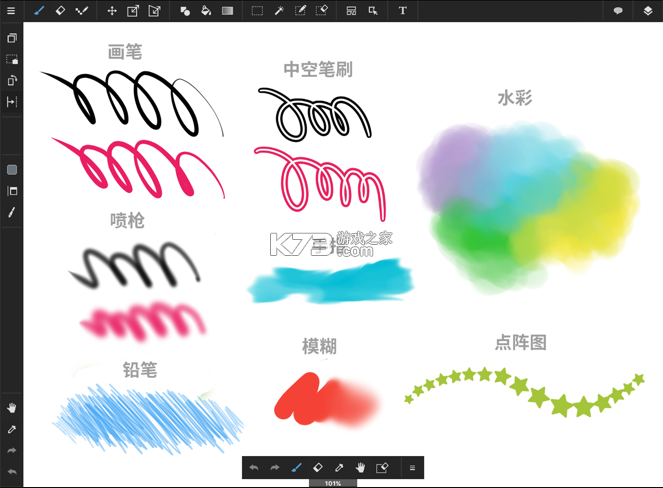Image resolution: width=663 pixels, height=488 pixels.
Task: Click redo in the bottom floating toolbar
Action: (x=275, y=467)
